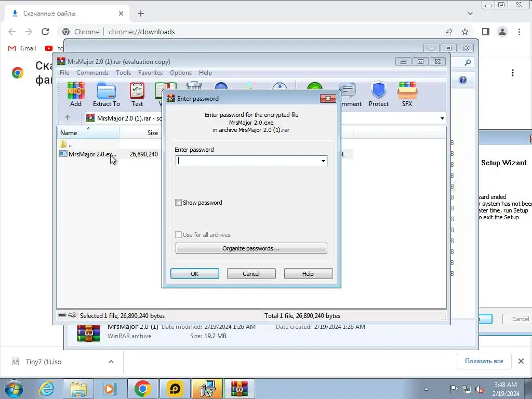This screenshot has height=399, width=532.
Task: Open the Chrome profile avatar
Action: (x=502, y=32)
